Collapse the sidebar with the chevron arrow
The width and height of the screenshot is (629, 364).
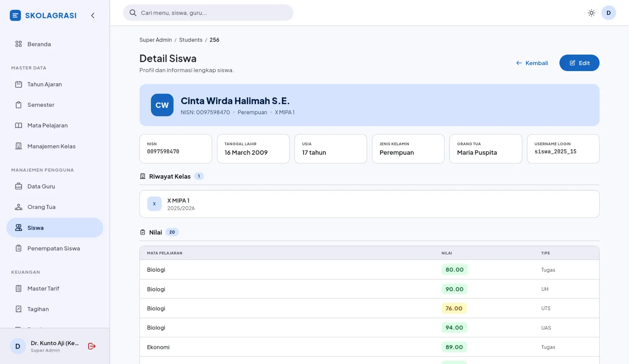coord(93,16)
